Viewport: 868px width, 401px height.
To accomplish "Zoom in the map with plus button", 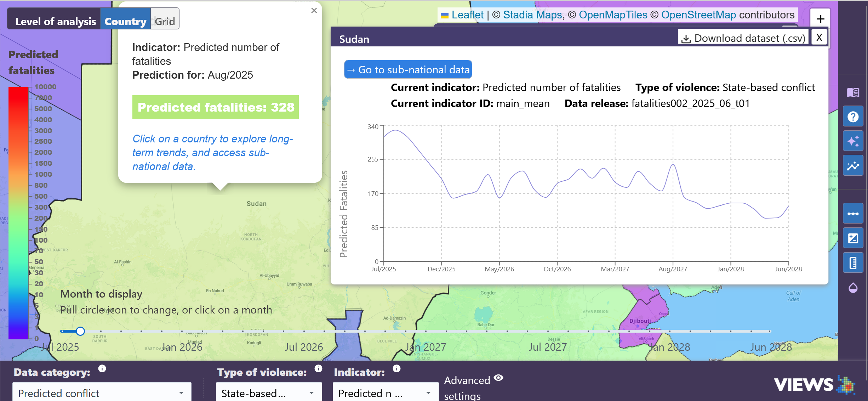I will tap(820, 19).
